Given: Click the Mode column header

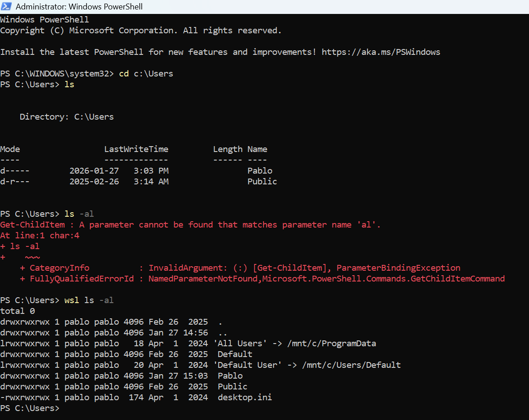Looking at the screenshot, I should (10, 149).
